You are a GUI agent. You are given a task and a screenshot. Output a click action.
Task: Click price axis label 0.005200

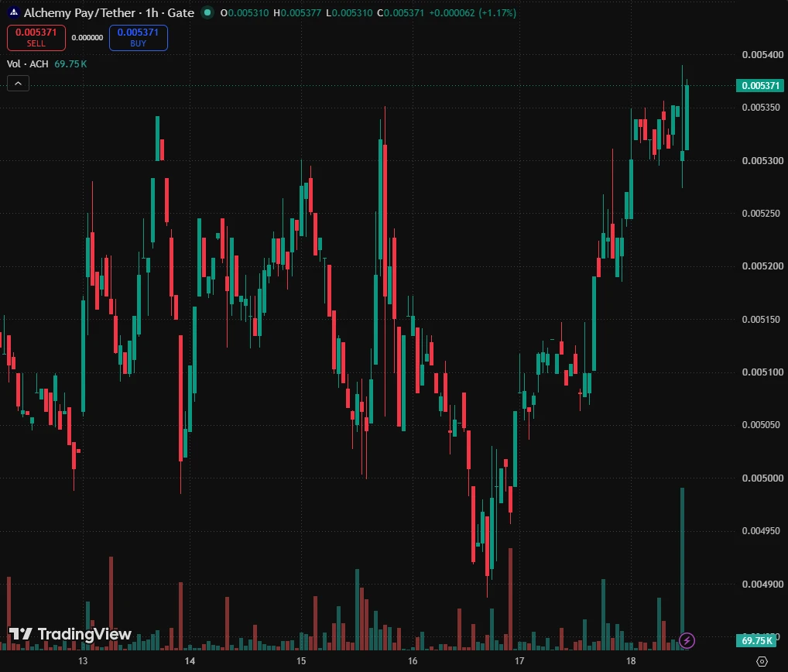pyautogui.click(x=762, y=266)
